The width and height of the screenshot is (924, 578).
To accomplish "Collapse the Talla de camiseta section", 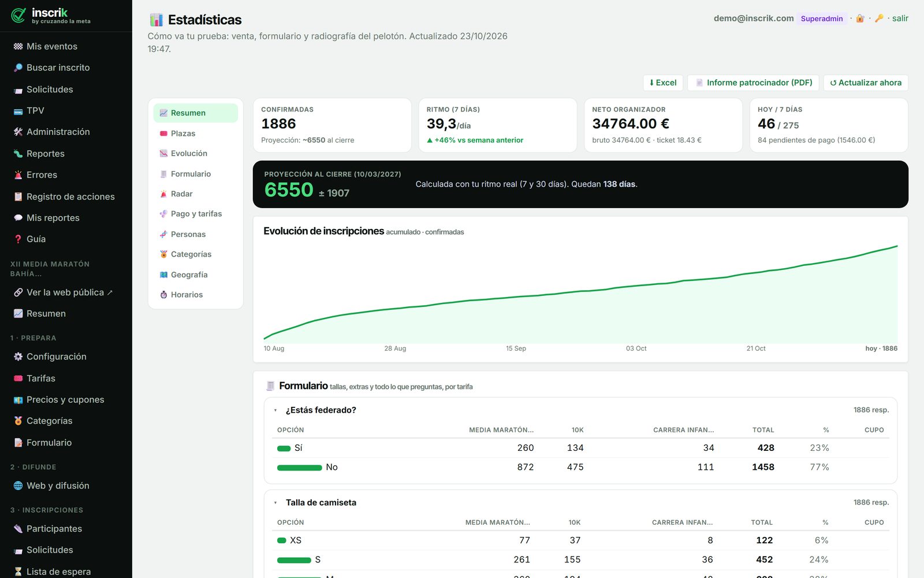I will point(275,503).
